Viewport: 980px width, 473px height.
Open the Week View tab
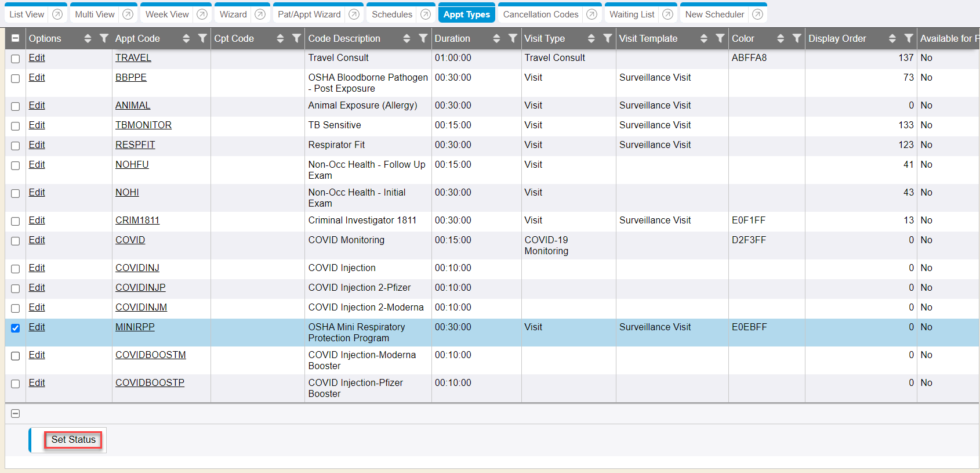click(167, 15)
